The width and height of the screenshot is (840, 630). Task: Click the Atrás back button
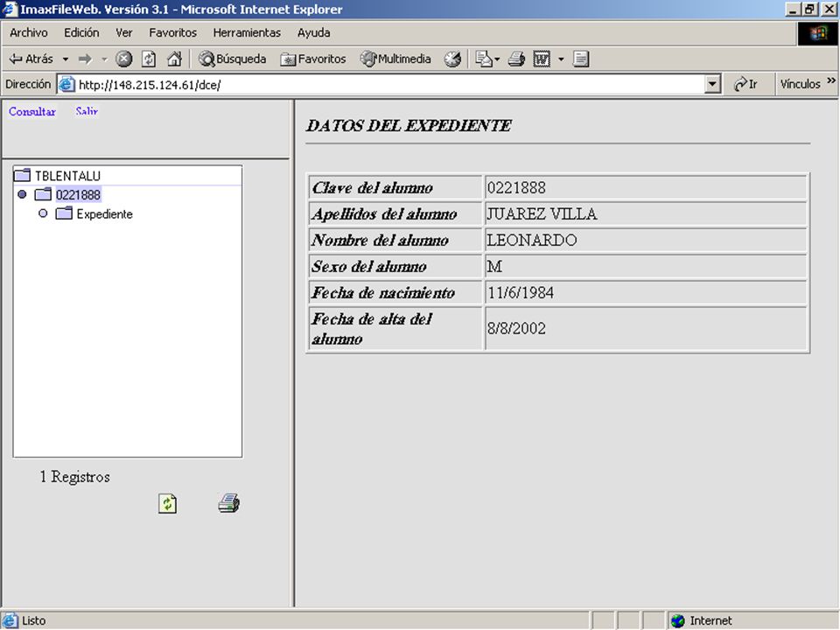tap(31, 59)
